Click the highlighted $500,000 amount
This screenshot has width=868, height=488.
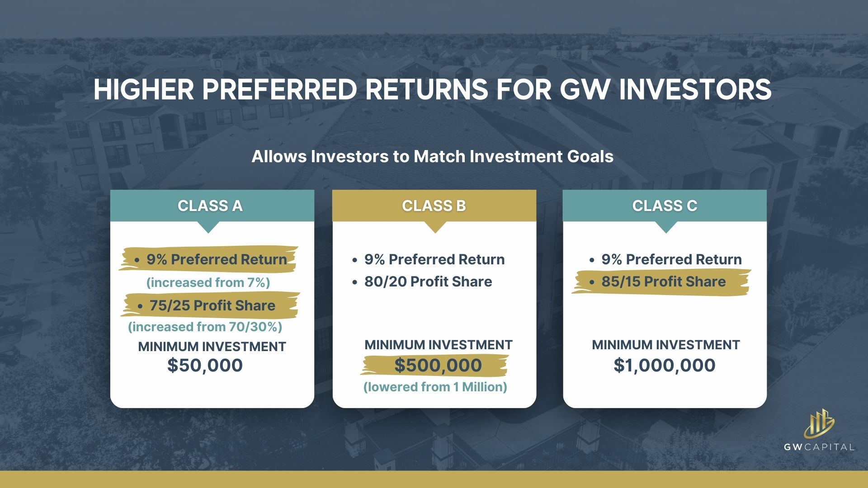coord(438,365)
